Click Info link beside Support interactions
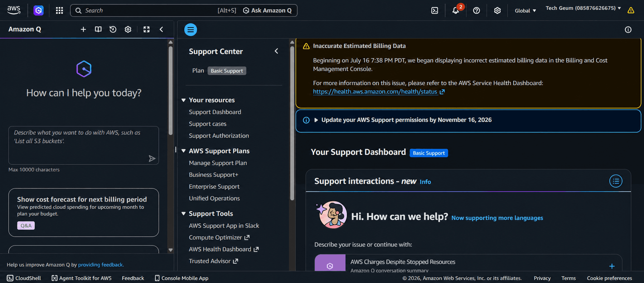Screen dimensions: 644x283 pos(425,182)
